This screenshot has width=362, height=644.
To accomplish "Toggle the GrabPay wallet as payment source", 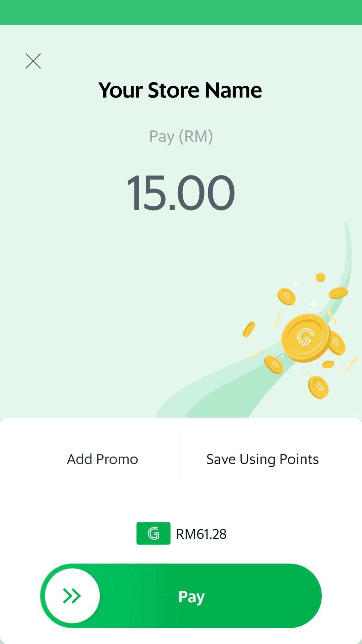I will [x=154, y=533].
